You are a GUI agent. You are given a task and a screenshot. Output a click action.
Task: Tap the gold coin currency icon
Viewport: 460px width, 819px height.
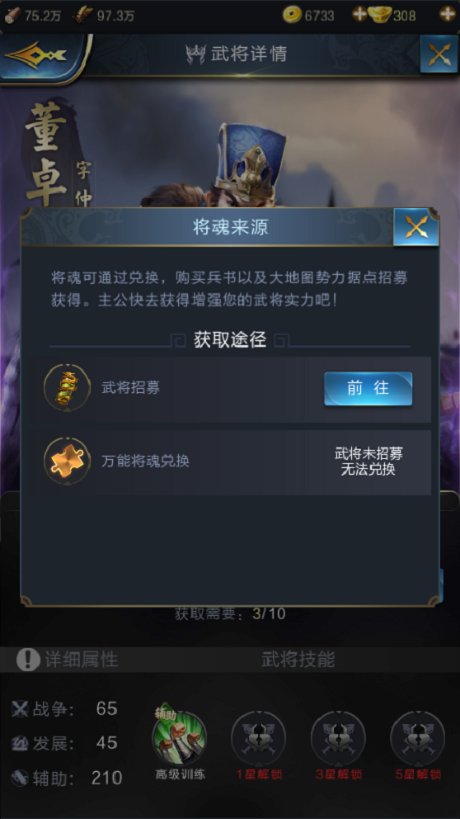point(292,15)
